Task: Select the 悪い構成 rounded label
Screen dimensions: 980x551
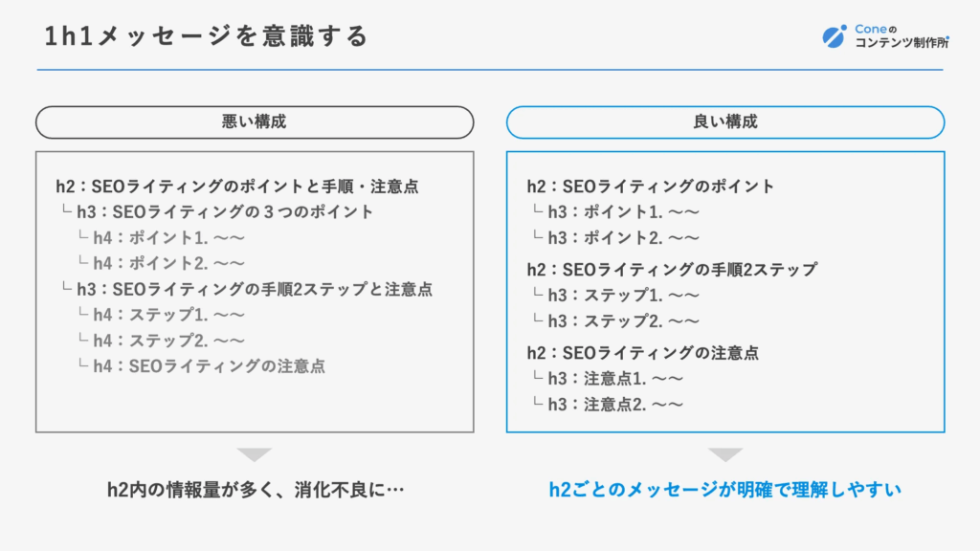Action: pos(255,121)
